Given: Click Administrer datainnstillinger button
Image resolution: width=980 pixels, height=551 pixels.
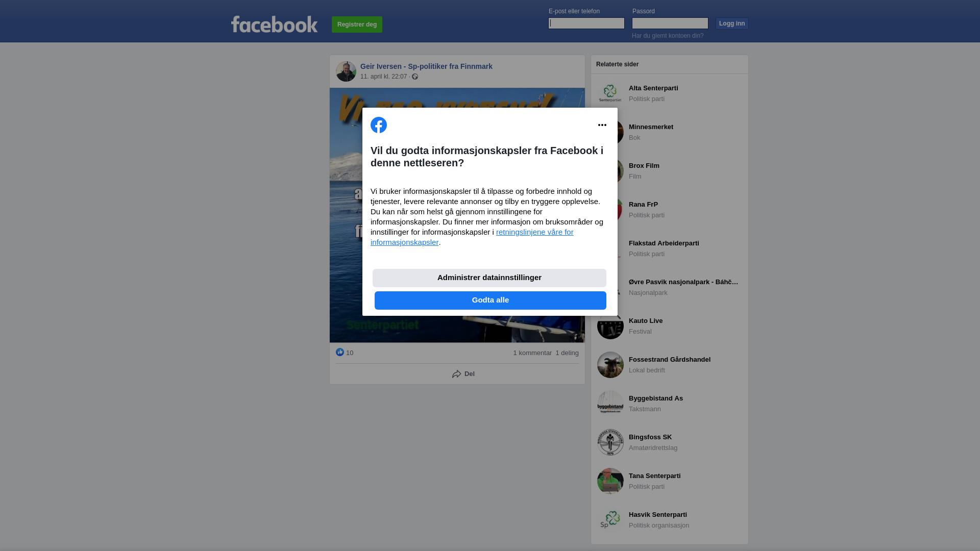Looking at the screenshot, I should tap(489, 278).
